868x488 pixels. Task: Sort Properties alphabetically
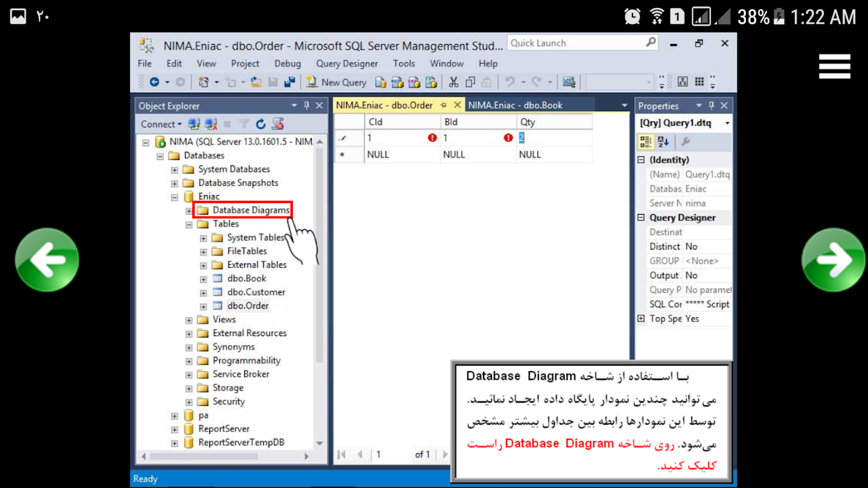pyautogui.click(x=664, y=142)
